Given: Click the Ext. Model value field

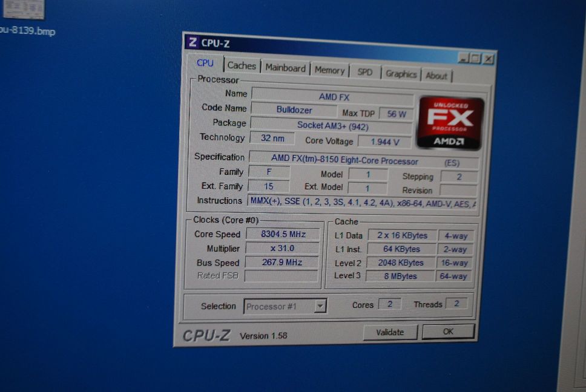Looking at the screenshot, I should (x=367, y=188).
